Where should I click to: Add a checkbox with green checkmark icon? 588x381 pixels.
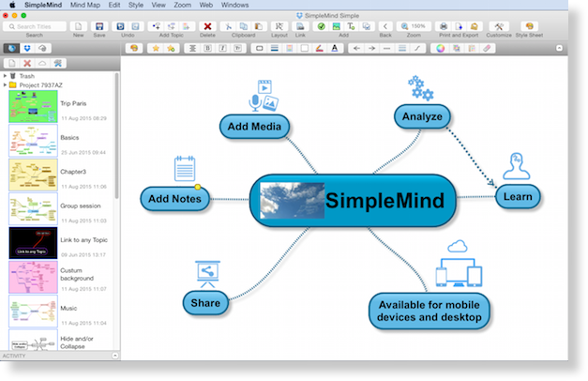pyautogui.click(x=321, y=26)
